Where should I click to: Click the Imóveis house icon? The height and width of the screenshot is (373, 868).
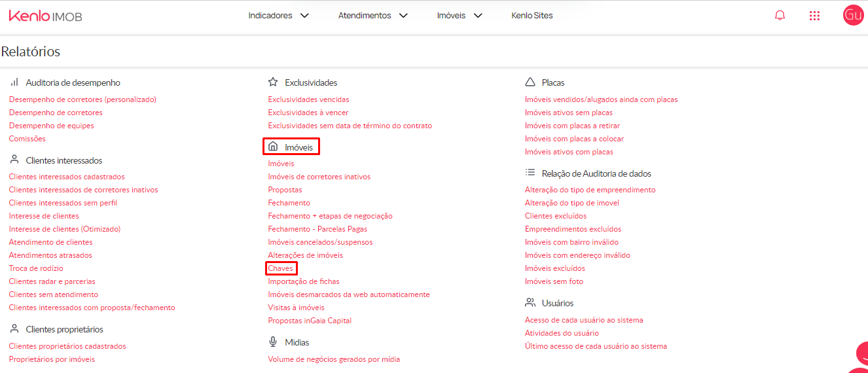click(274, 147)
